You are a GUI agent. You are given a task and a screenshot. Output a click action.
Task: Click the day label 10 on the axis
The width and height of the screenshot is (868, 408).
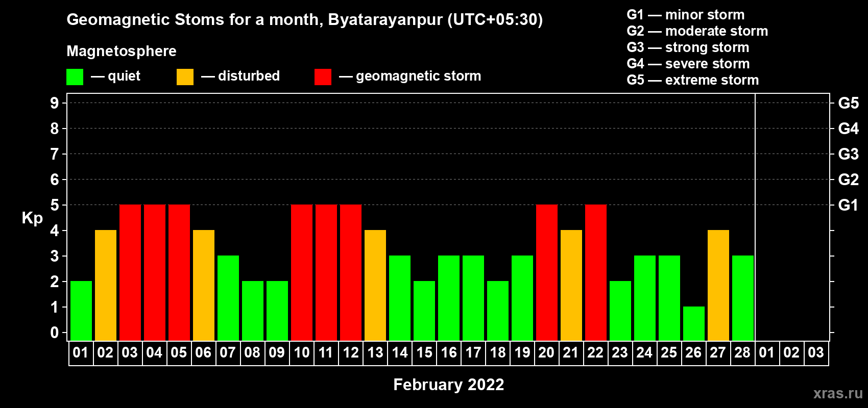302,352
